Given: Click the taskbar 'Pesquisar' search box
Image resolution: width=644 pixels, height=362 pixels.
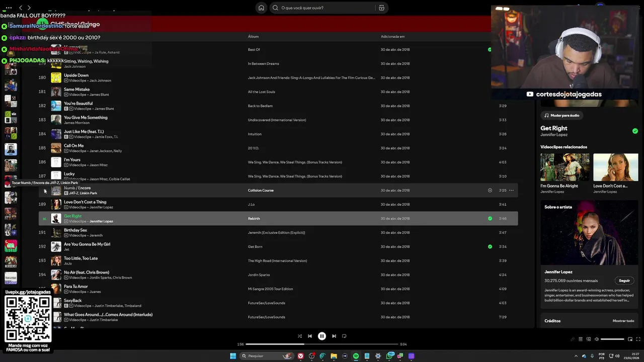Looking at the screenshot, I should click(x=266, y=356).
